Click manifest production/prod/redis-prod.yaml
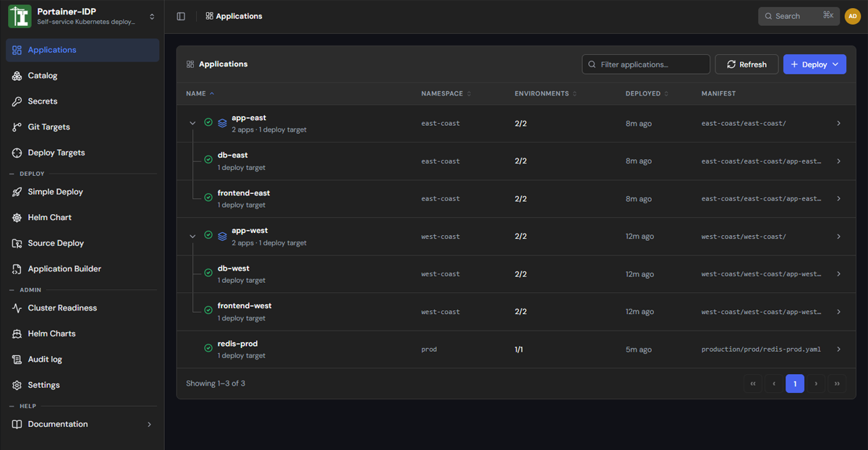Viewport: 868px width, 450px height. click(761, 349)
